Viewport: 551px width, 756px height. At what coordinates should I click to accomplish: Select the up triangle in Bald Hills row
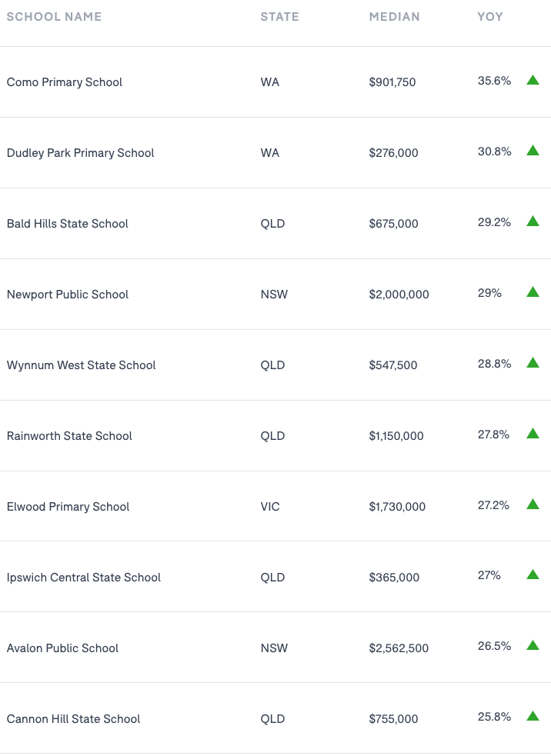click(x=533, y=221)
